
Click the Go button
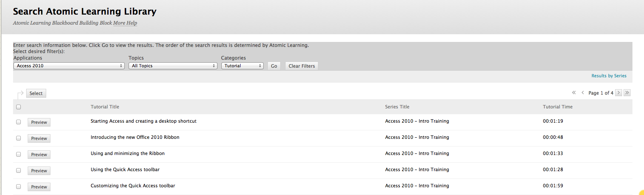(x=274, y=66)
